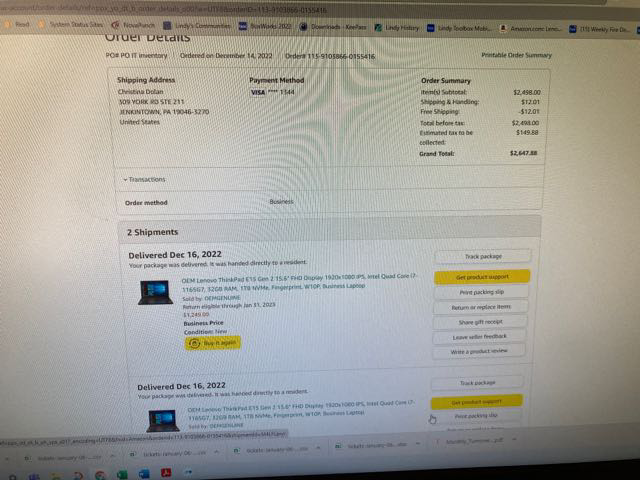Screen dimensions: 640x480
Task: Click Write a product review
Action: (480, 352)
